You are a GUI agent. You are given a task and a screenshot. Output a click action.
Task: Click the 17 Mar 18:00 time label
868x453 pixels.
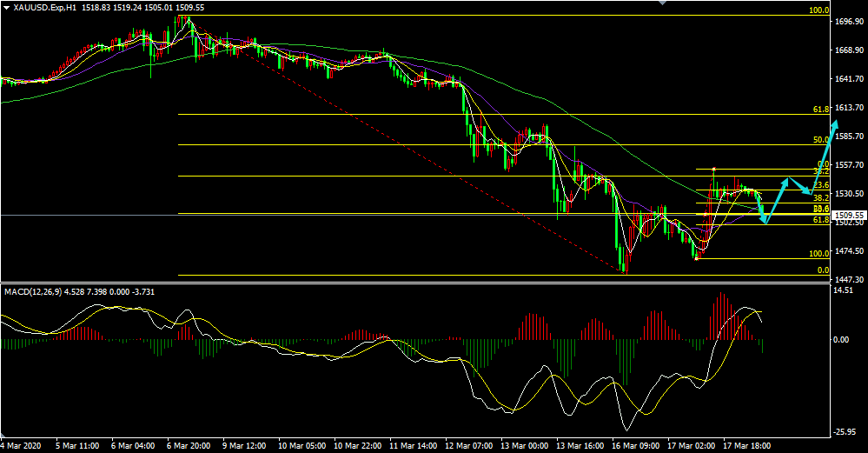[x=746, y=446]
